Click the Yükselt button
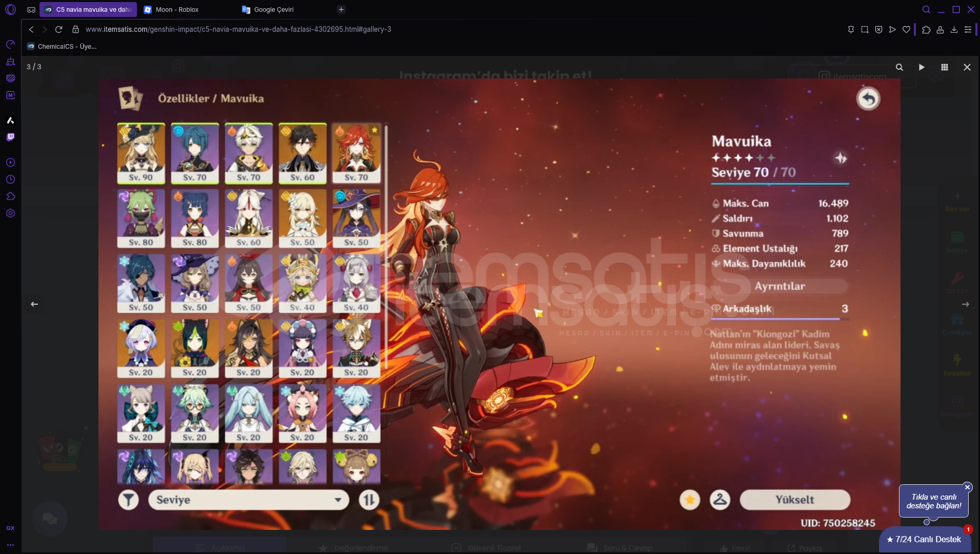The image size is (980, 554). pos(794,500)
